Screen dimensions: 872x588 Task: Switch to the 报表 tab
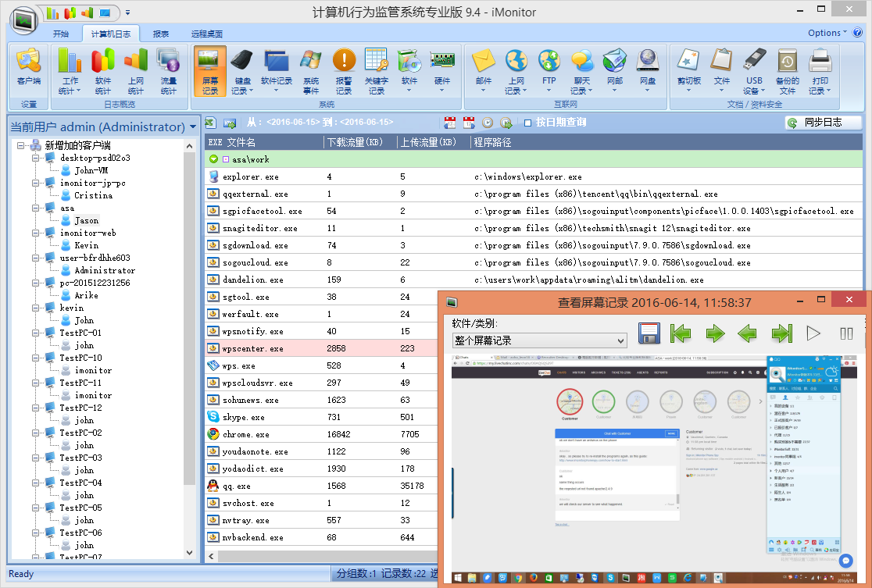pos(161,34)
